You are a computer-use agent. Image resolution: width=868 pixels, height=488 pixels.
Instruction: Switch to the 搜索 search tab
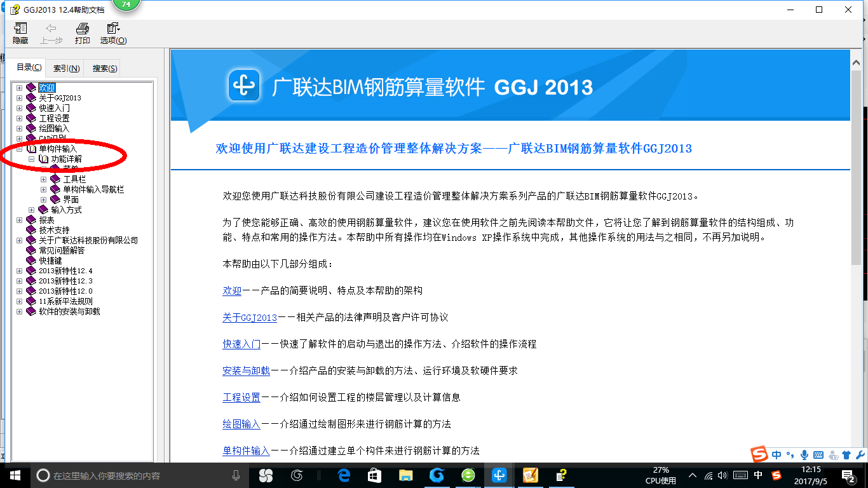[104, 69]
